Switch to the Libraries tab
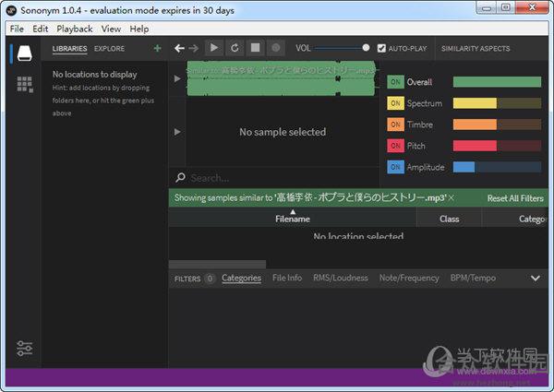The image size is (554, 392). 69,49
